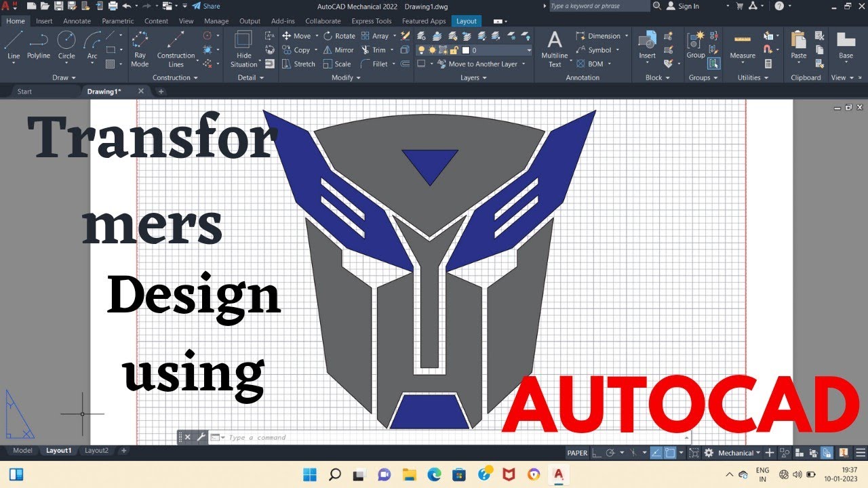This screenshot has height=488, width=868.
Task: Expand the Dimension dropdown arrow
Action: click(x=627, y=36)
